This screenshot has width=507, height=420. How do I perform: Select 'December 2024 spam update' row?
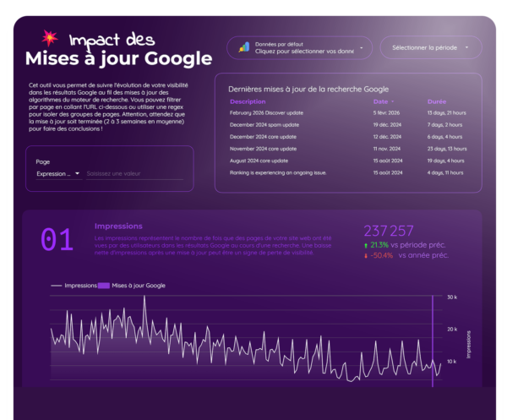[x=348, y=125]
